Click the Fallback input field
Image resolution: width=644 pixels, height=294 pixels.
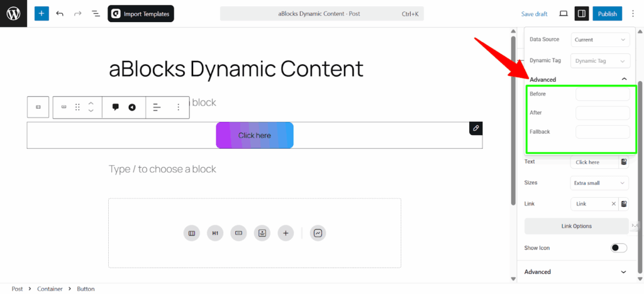602,132
